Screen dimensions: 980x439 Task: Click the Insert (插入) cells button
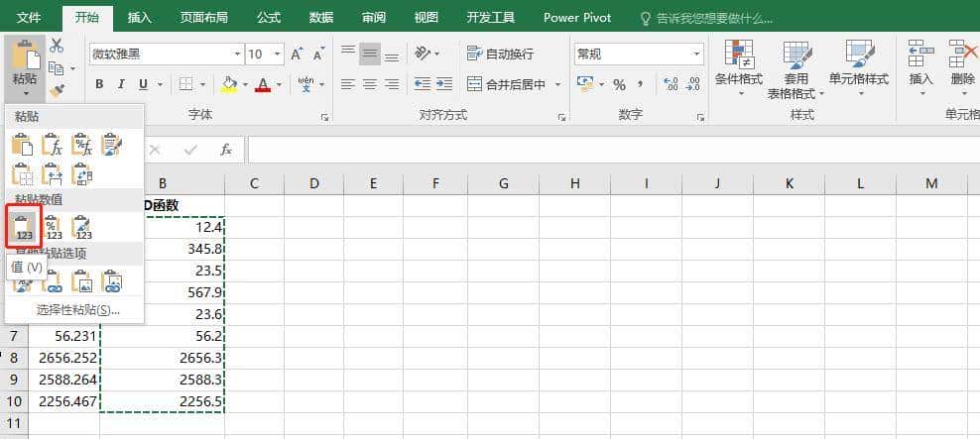[x=920, y=68]
